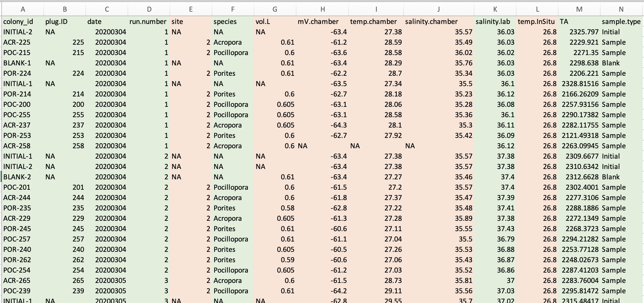Select column E header
The height and width of the screenshot is (303, 644).
coord(191,9)
